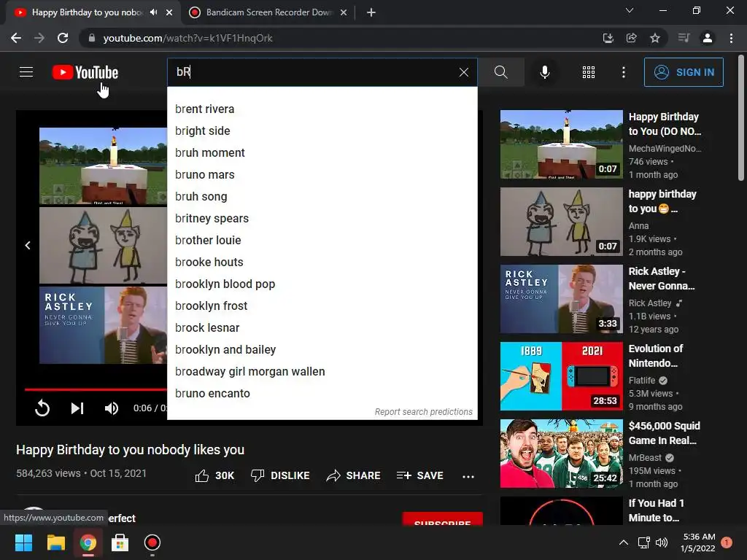Bookmark this tab with the star
Image resolution: width=747 pixels, height=560 pixels.
point(655,38)
